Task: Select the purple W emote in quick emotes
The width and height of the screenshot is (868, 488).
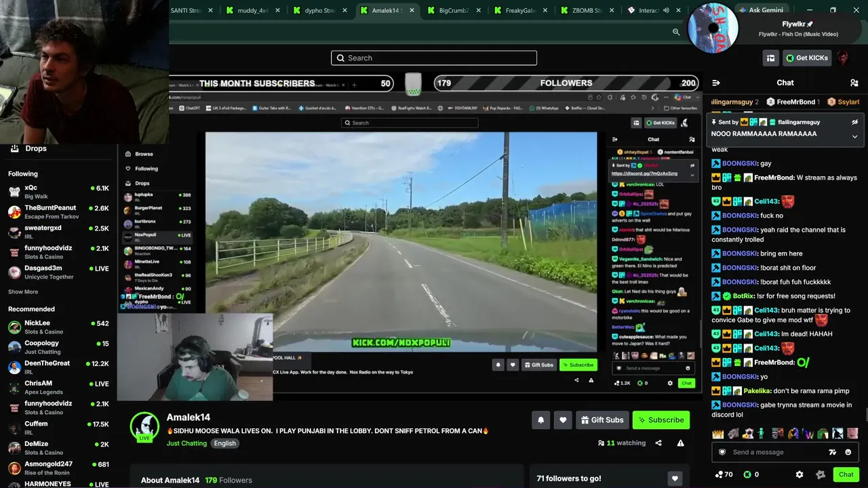Action: (809, 434)
